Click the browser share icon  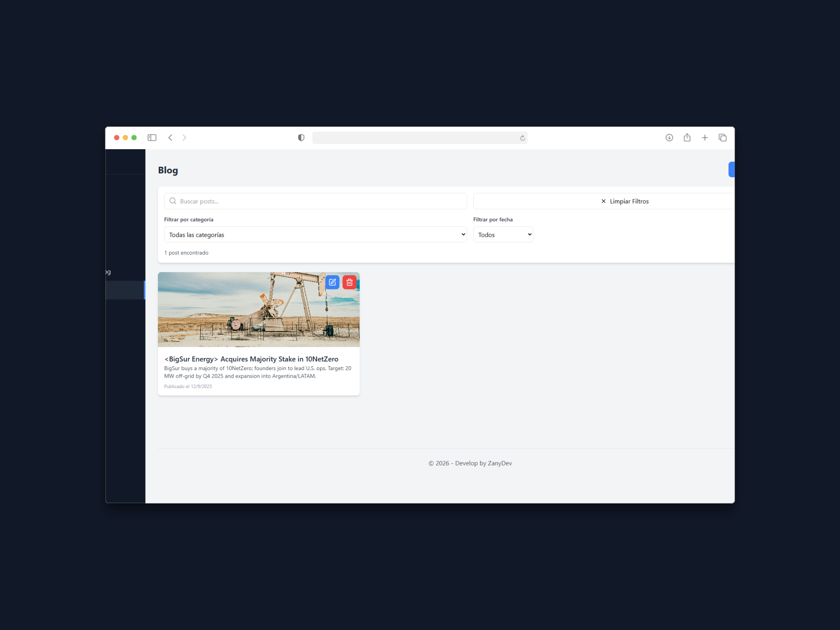pyautogui.click(x=687, y=138)
